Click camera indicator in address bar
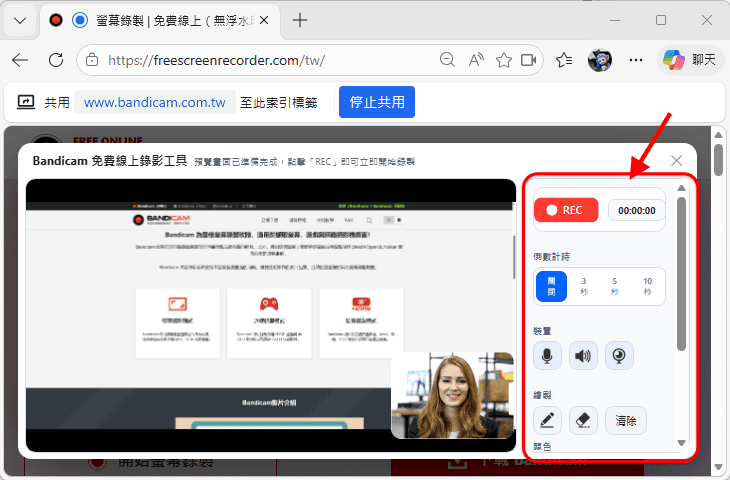Viewport: 730px width, 480px height. 529,60
